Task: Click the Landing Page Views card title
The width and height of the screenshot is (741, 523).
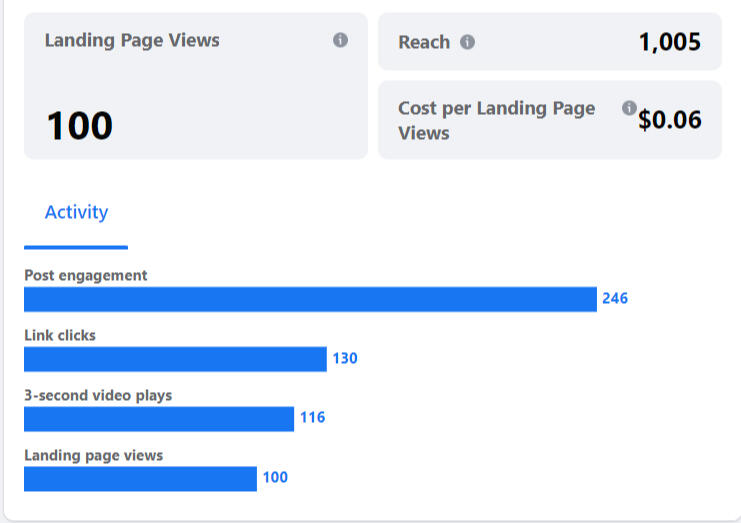Action: click(132, 41)
